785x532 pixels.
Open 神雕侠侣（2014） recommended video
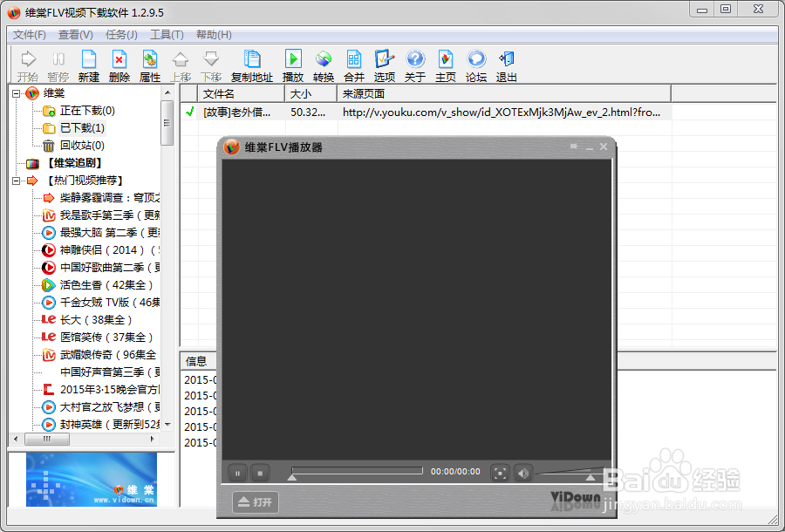[x=101, y=250]
